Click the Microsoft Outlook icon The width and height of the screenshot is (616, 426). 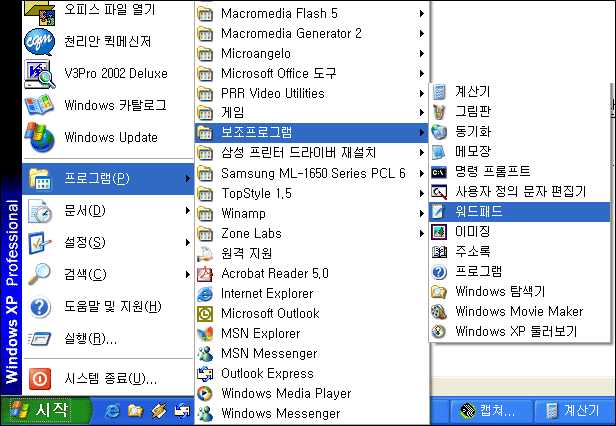205,314
